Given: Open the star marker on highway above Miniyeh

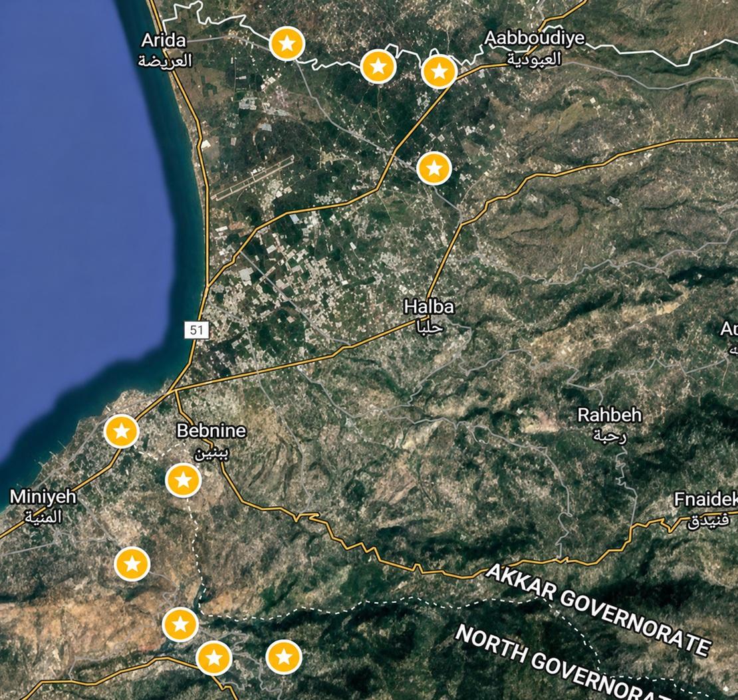Looking at the screenshot, I should (x=122, y=431).
